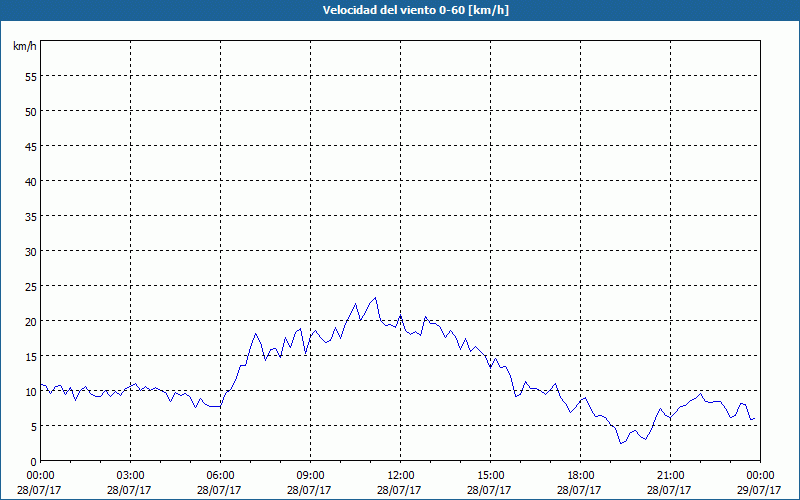This screenshot has width=800, height=500.
Task: Select the y-axis value 15
Action: (31, 357)
